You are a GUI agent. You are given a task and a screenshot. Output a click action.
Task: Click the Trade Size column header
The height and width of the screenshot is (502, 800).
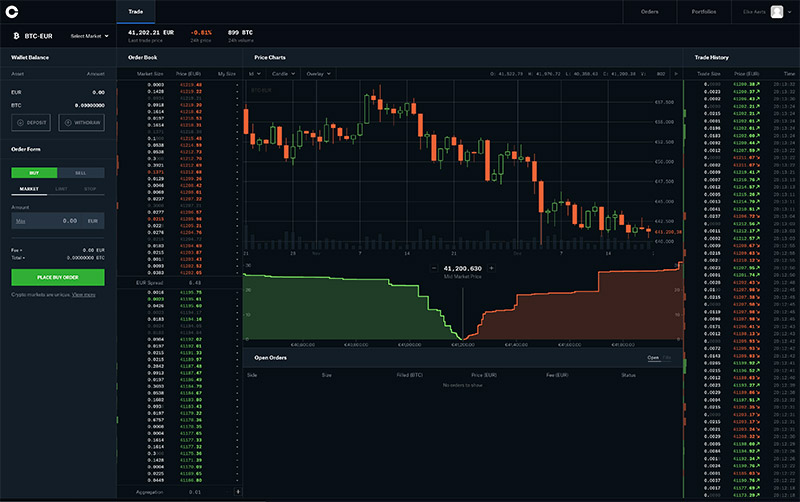(709, 73)
